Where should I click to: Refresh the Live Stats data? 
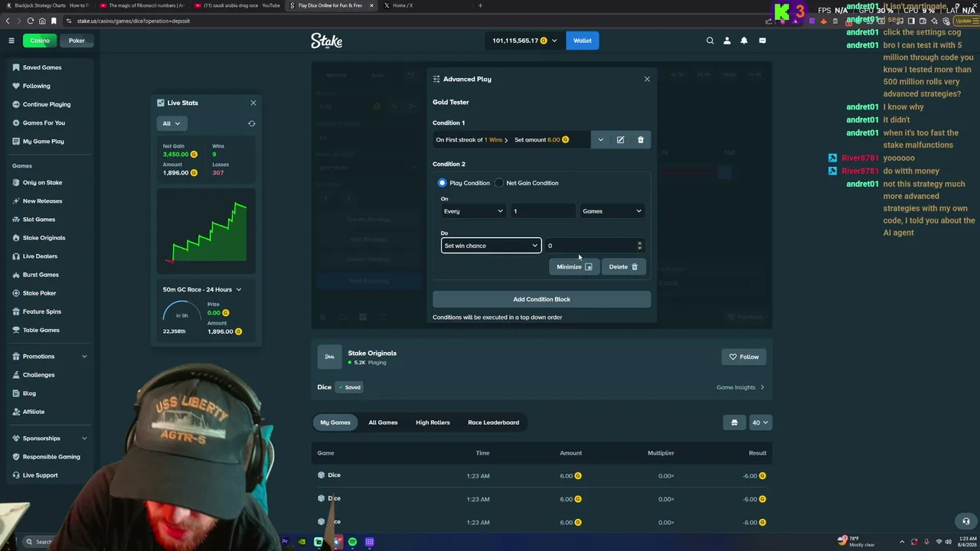pyautogui.click(x=251, y=123)
